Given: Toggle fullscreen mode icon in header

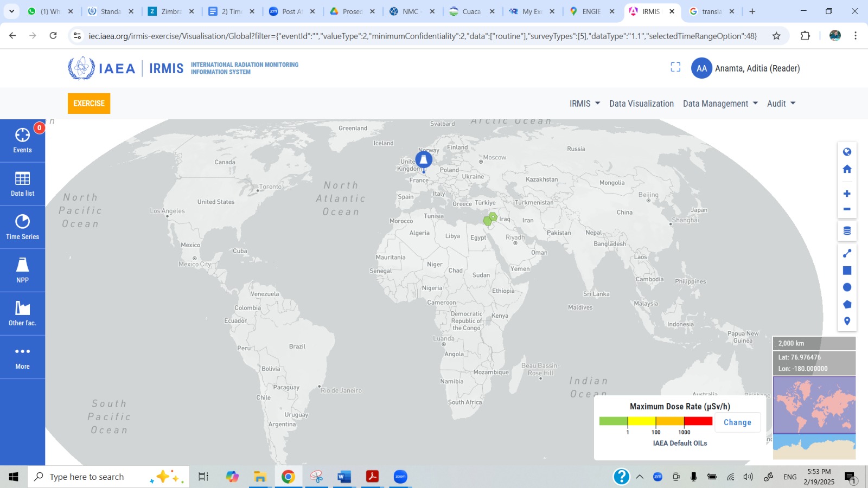Looking at the screenshot, I should pyautogui.click(x=675, y=67).
